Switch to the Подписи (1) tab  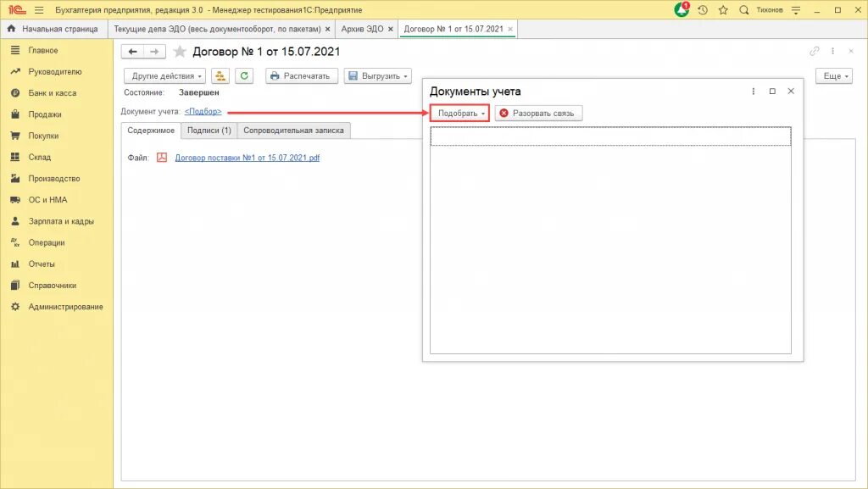click(x=209, y=131)
